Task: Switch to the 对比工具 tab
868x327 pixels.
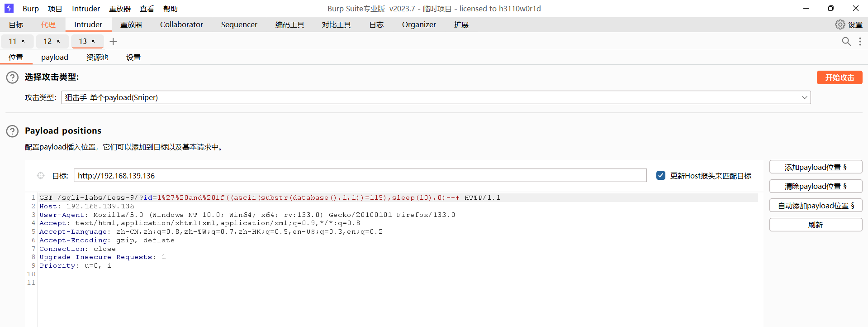Action: (337, 24)
